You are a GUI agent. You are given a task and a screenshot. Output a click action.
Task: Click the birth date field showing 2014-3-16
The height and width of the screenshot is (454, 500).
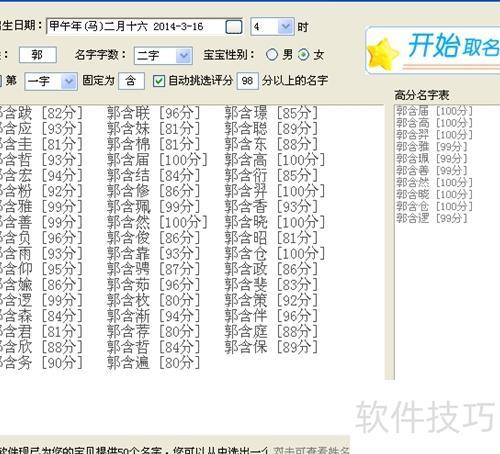click(137, 27)
